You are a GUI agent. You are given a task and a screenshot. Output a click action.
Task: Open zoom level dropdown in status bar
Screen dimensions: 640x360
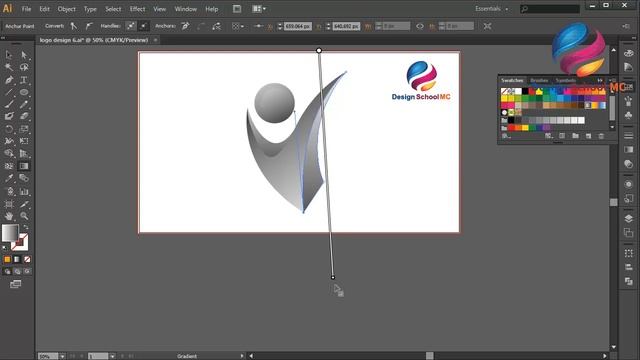[62, 356]
